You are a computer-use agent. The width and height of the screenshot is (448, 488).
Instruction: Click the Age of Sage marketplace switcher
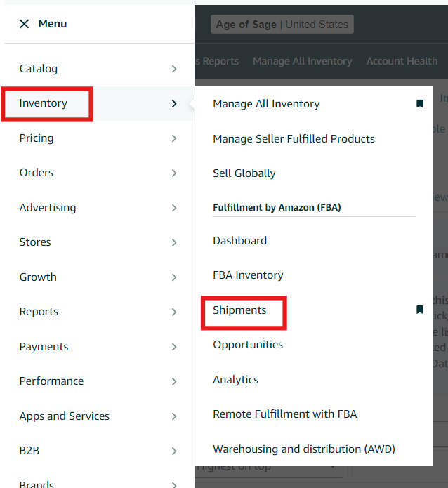(x=282, y=25)
